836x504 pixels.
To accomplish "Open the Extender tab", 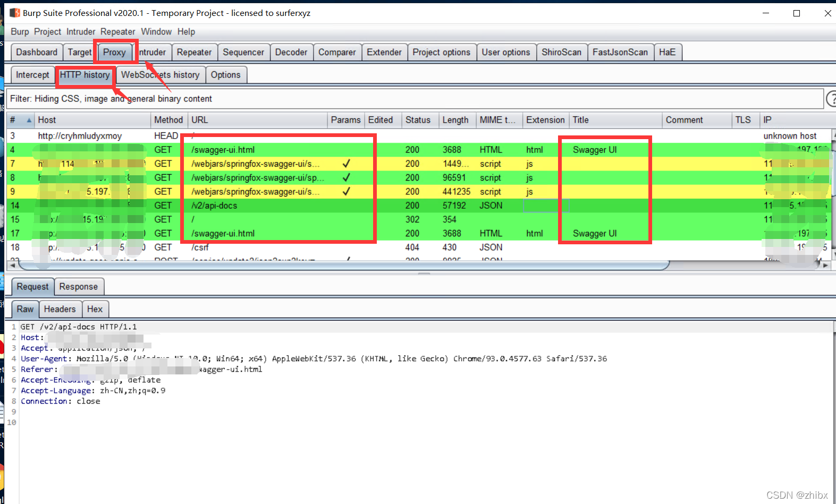I will coord(384,52).
